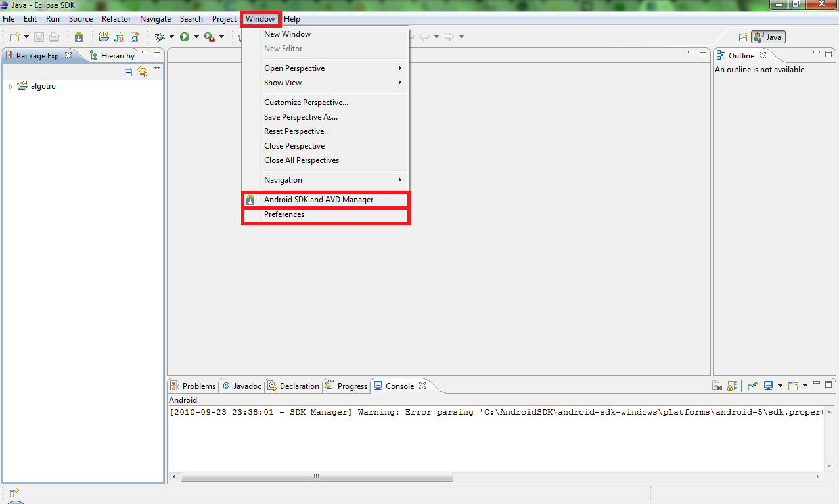The image size is (839, 504).
Task: Minimize the Outline panel
Action: [817, 53]
